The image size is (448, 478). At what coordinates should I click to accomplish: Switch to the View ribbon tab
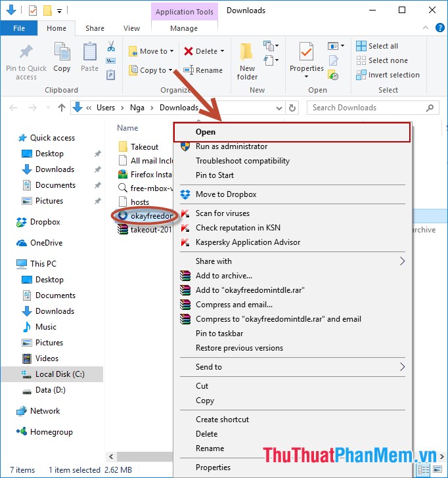(x=131, y=28)
